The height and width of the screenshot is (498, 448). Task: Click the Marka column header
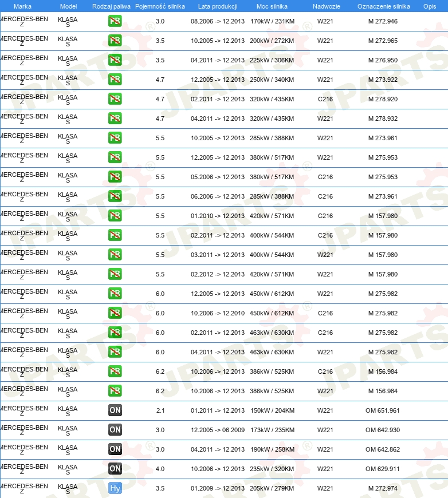tap(22, 6)
